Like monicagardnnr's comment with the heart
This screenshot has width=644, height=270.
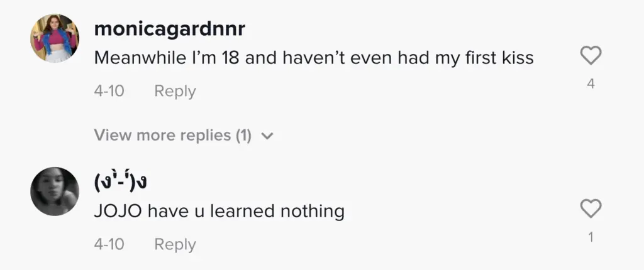(591, 57)
